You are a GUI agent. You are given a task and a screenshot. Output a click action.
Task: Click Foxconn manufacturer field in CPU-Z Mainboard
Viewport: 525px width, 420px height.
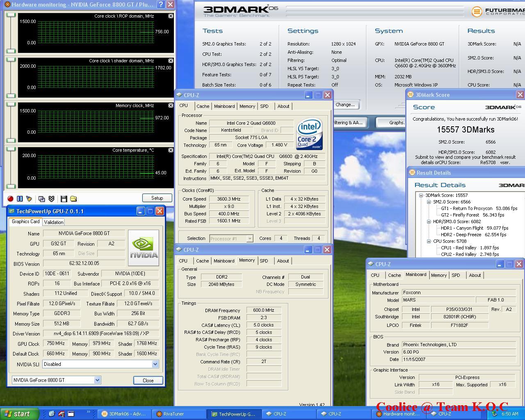click(x=459, y=293)
